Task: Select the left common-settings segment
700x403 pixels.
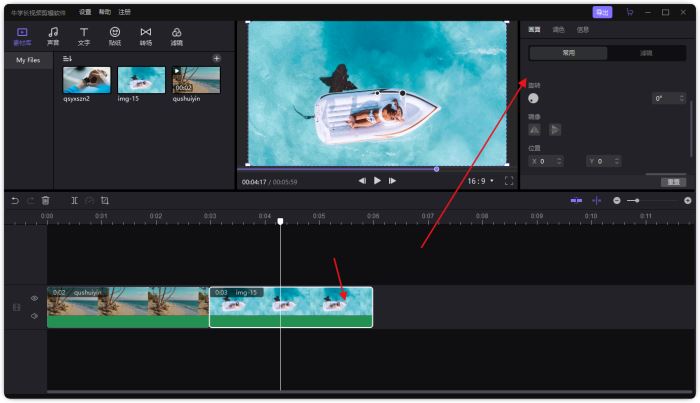Action: 568,53
